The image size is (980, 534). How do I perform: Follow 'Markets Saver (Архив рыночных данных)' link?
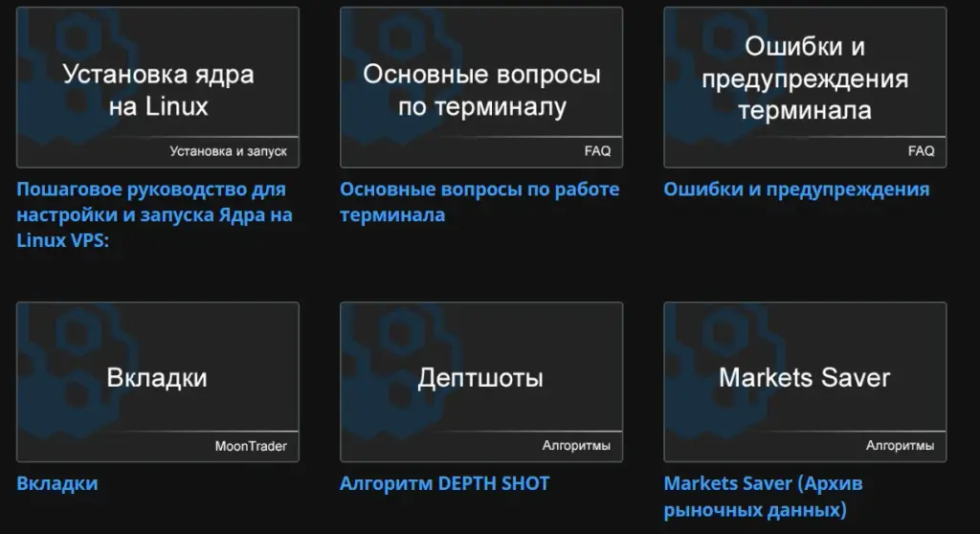(763, 497)
